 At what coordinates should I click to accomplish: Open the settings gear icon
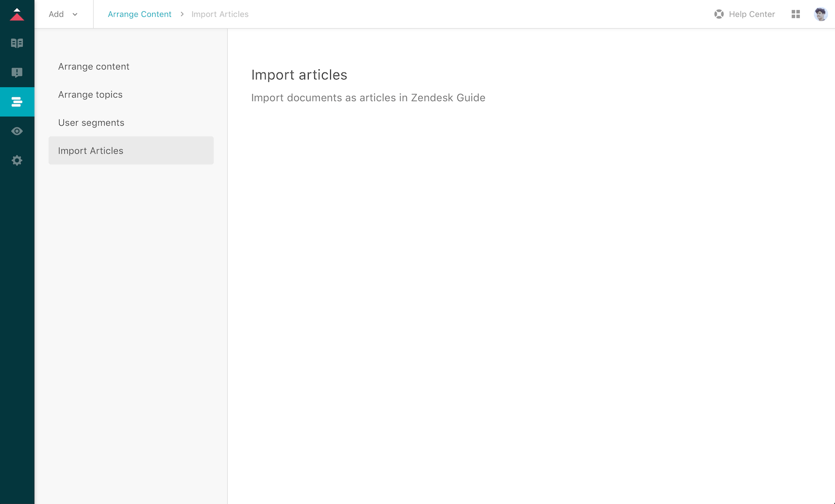pyautogui.click(x=17, y=160)
